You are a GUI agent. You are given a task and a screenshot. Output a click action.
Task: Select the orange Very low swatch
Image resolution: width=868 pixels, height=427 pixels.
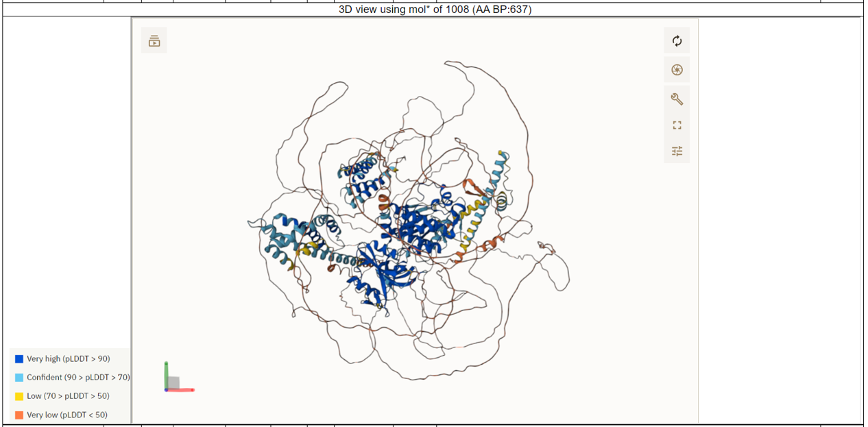pyautogui.click(x=19, y=415)
